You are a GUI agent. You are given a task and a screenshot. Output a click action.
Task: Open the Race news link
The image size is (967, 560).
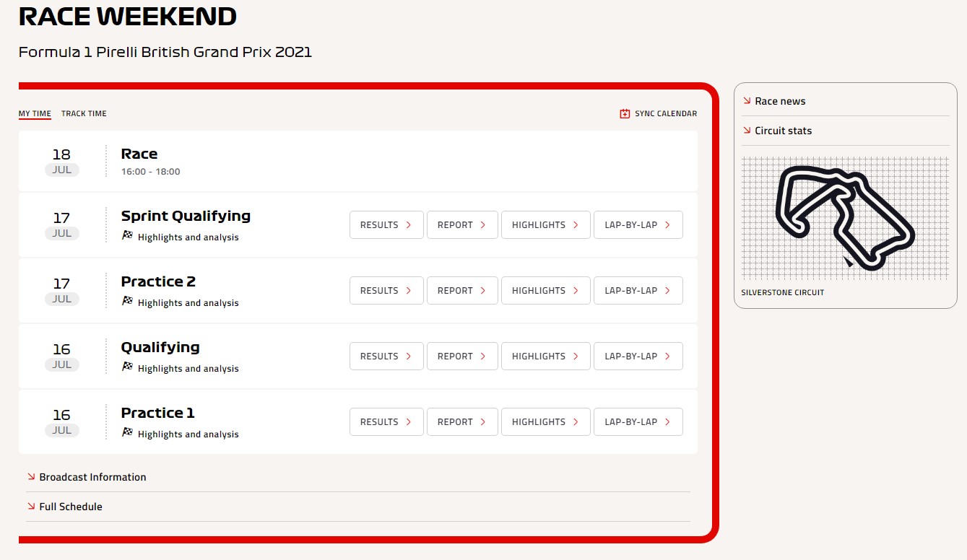pos(780,101)
